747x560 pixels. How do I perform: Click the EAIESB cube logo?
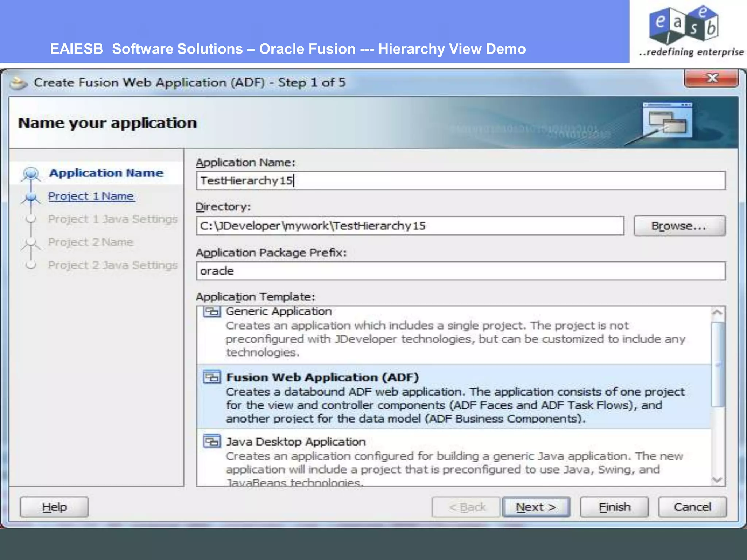[684, 26]
